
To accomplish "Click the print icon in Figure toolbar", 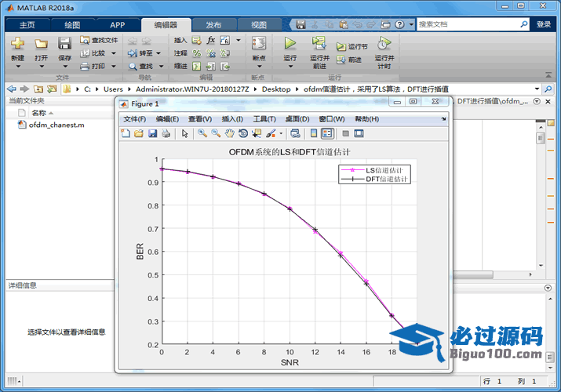I will 166,133.
